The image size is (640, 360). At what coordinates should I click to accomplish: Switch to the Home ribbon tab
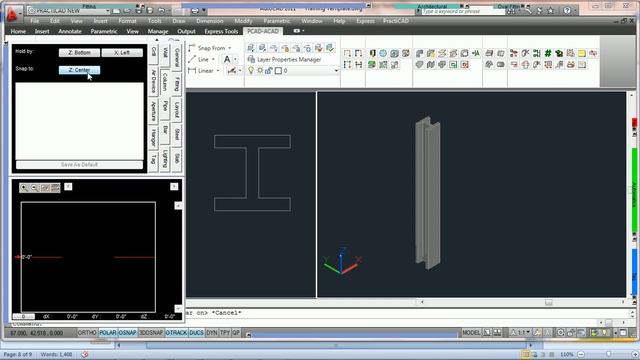click(x=18, y=31)
